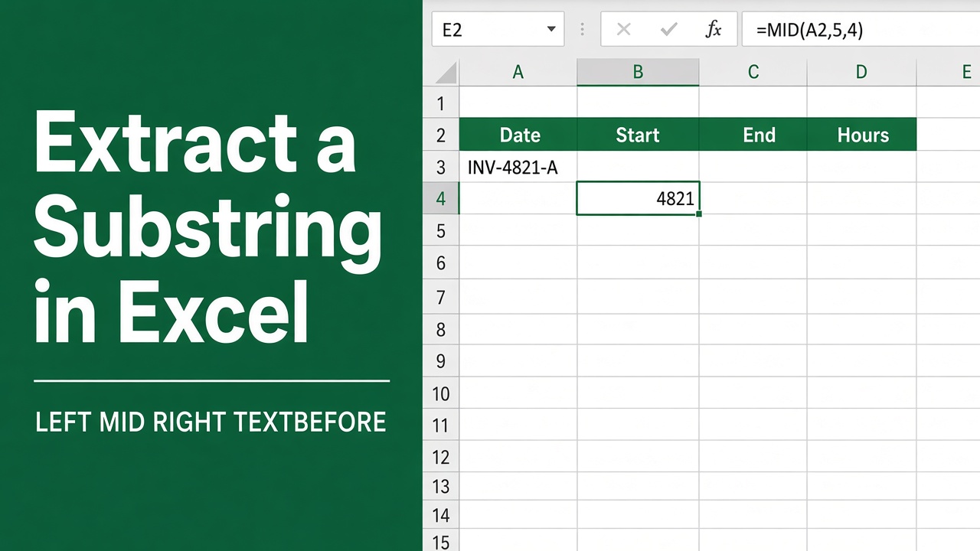
Task: Click the Name Box showing E2
Action: click(x=498, y=29)
